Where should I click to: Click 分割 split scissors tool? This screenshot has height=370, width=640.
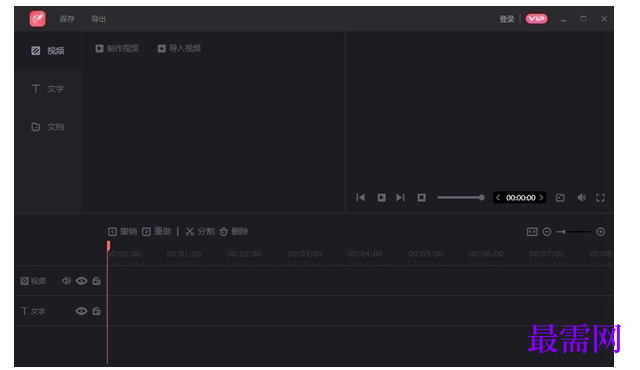click(200, 232)
